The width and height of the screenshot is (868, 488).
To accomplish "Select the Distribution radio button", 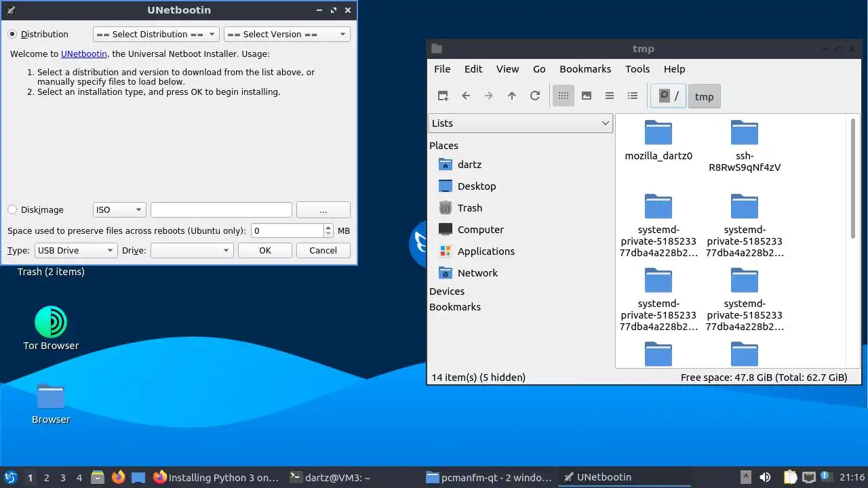I will [12, 34].
